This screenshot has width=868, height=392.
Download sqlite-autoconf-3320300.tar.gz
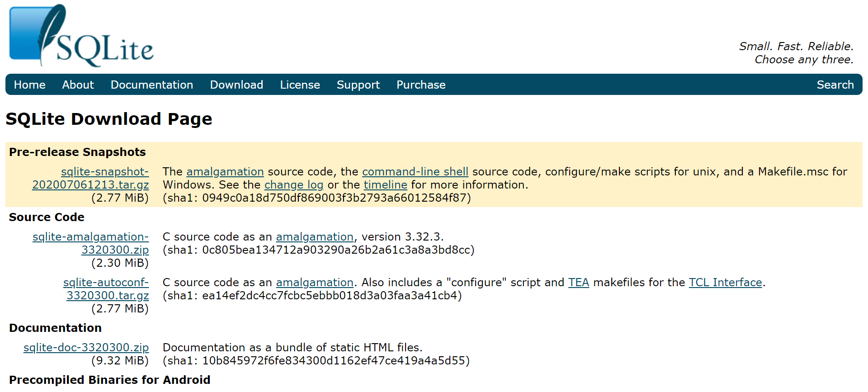(106, 289)
